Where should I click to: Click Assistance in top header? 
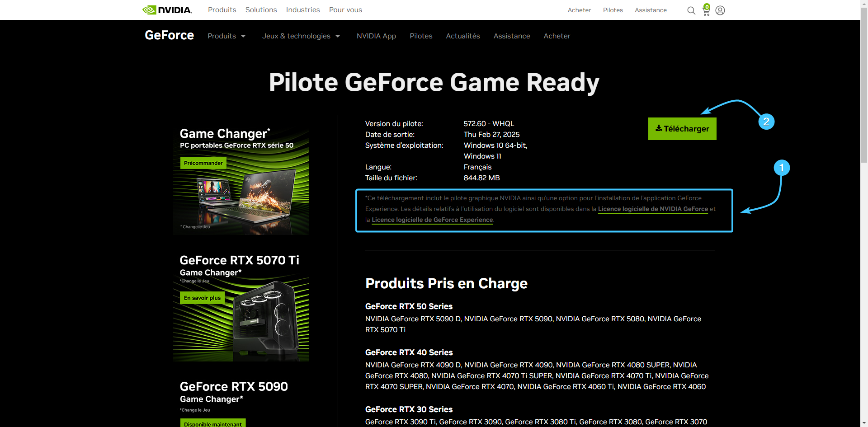click(x=651, y=10)
